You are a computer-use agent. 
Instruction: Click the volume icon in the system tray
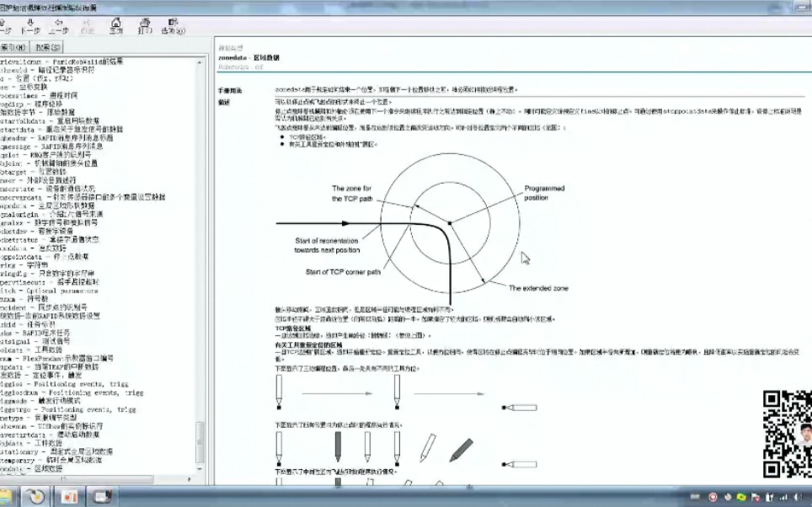click(x=797, y=497)
